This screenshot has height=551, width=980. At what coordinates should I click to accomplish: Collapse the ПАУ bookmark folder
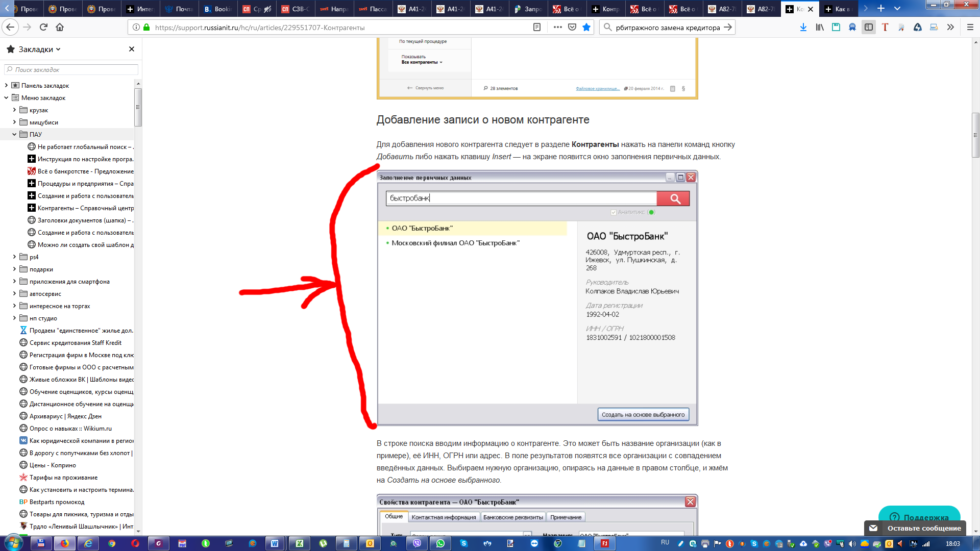(14, 134)
